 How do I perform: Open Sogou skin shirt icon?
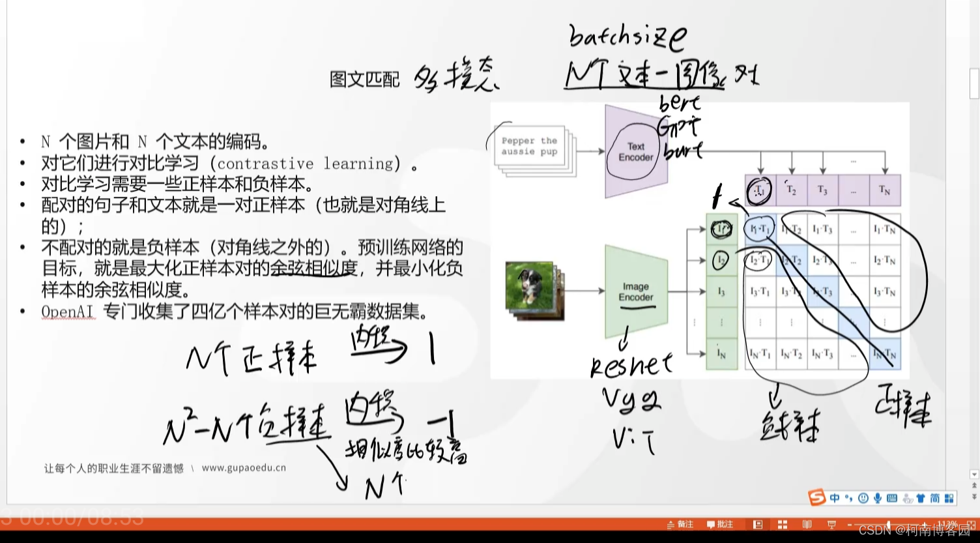(x=921, y=498)
